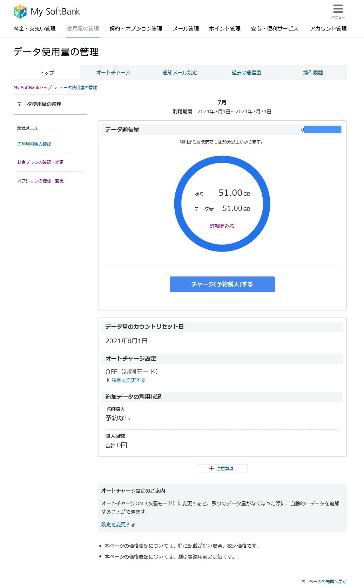Click 設定を変更する under オートチャージ設定

128,380
